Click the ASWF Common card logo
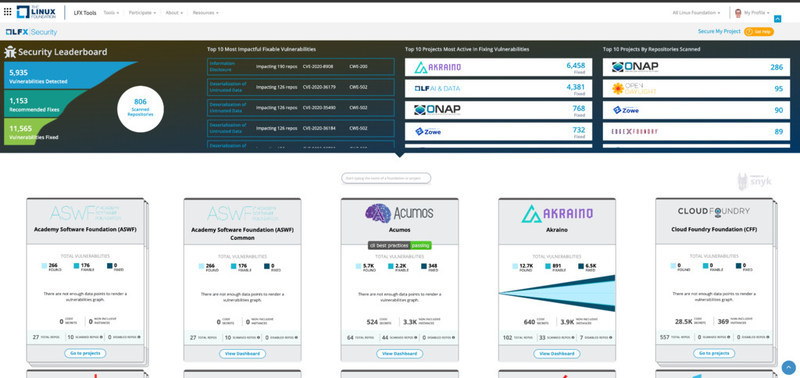The image size is (800, 378). pos(242,213)
